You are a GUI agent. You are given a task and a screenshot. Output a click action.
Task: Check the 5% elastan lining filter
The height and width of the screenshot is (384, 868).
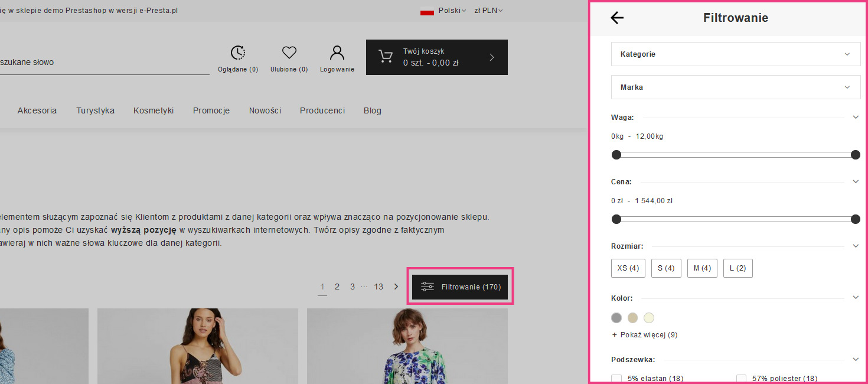(616, 379)
